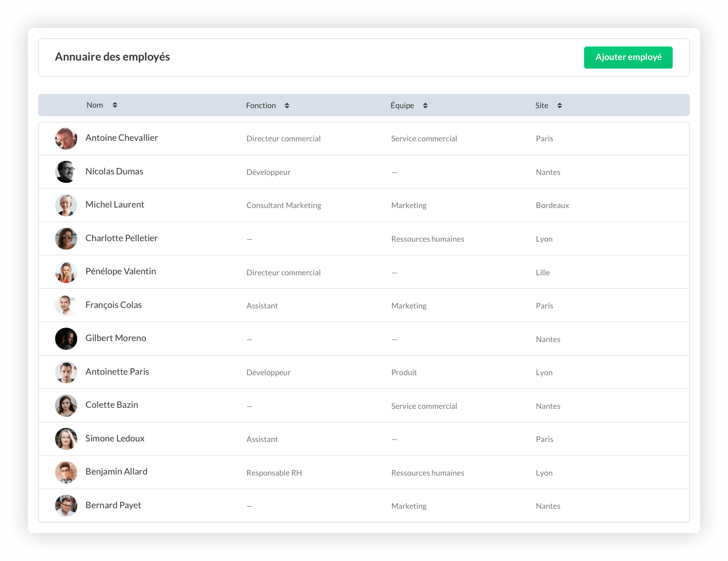
Task: Click the Lille site cell
Action: (x=543, y=273)
